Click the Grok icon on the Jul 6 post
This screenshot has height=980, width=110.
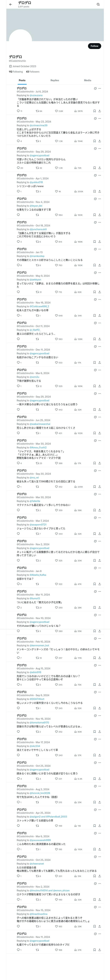[95, 88]
